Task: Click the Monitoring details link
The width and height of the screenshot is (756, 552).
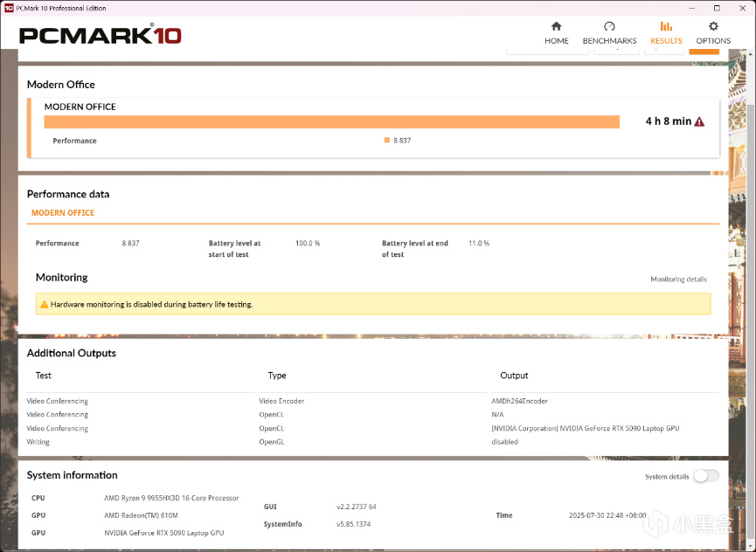Action: pyautogui.click(x=678, y=279)
